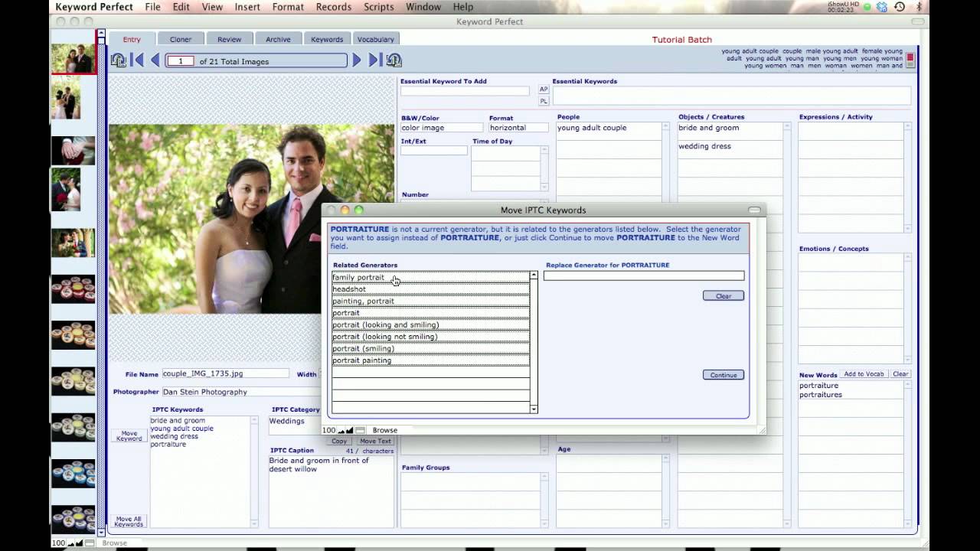Open the Keywords tab
The image size is (980, 551).
(x=327, y=39)
